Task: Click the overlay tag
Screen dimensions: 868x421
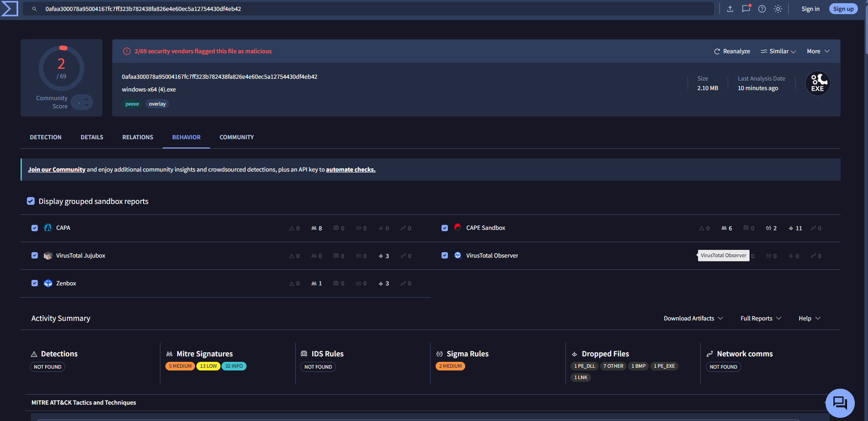Action: (x=157, y=104)
